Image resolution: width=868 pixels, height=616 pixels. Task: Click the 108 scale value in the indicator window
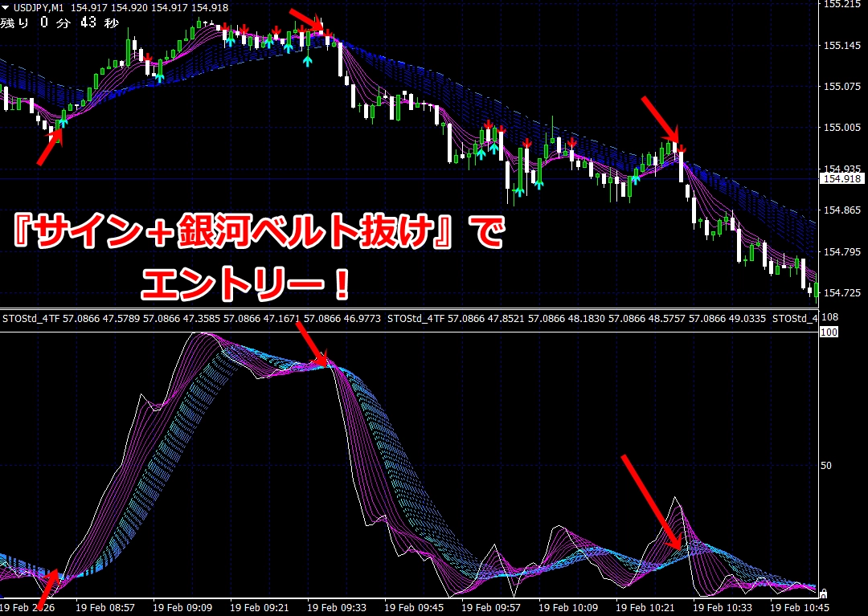point(829,317)
